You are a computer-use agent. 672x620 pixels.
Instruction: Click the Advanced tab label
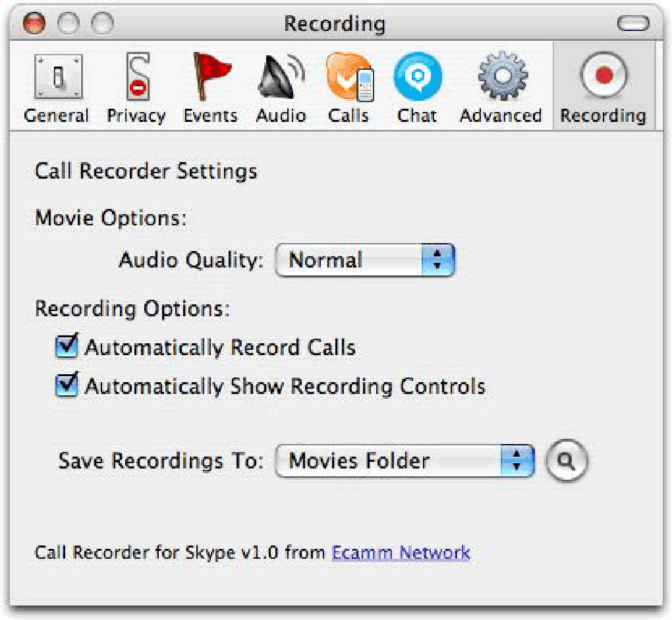coord(501,116)
